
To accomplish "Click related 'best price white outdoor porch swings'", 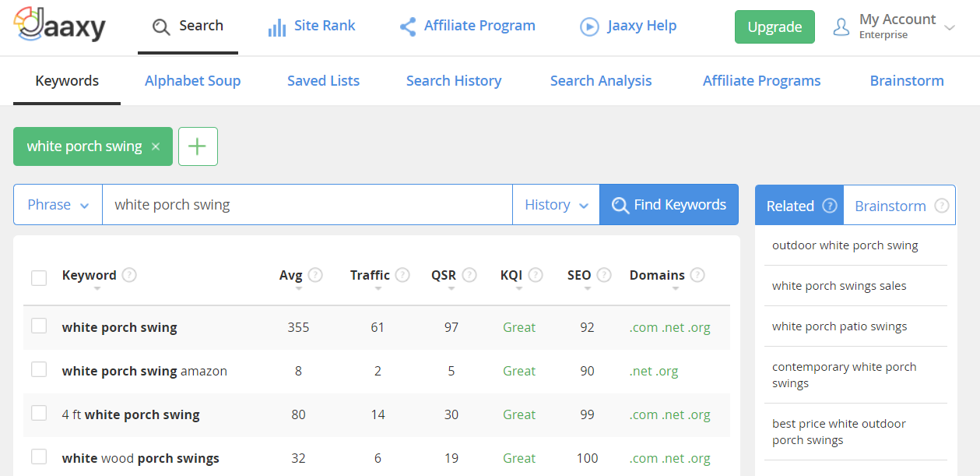I will [839, 432].
